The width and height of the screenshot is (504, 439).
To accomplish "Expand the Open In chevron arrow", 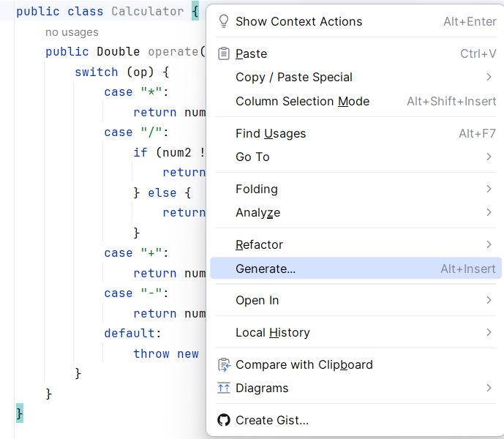I will click(489, 301).
